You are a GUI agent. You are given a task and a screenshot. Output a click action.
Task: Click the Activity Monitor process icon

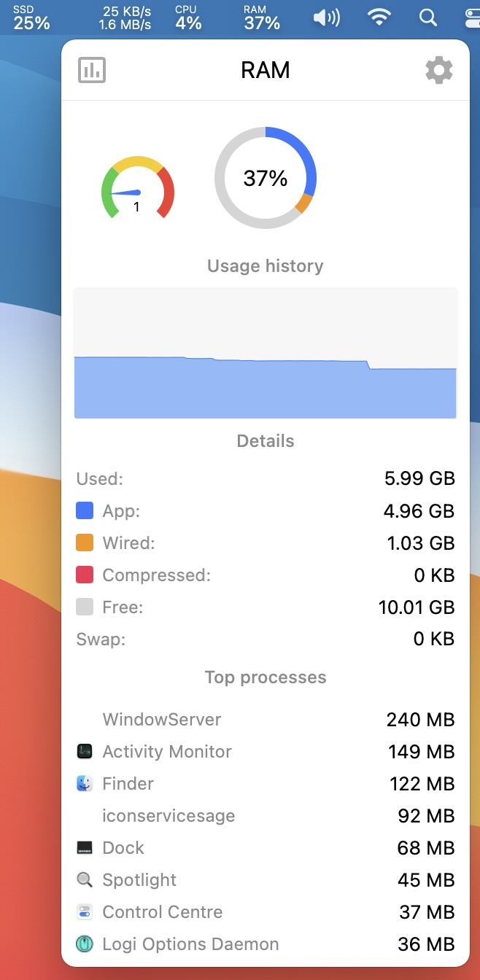point(85,752)
